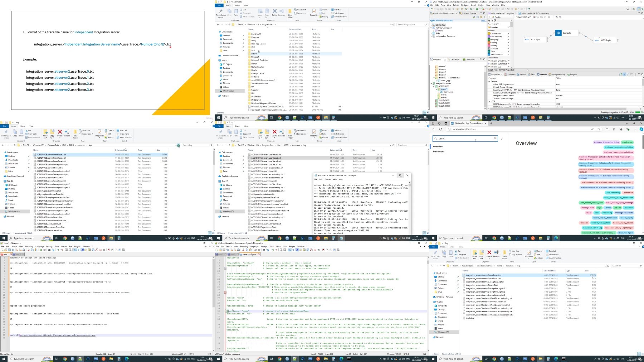The image size is (644, 362).
Task: Click Pin to Quick access in ProgramData Explorer
Action: (221, 13)
